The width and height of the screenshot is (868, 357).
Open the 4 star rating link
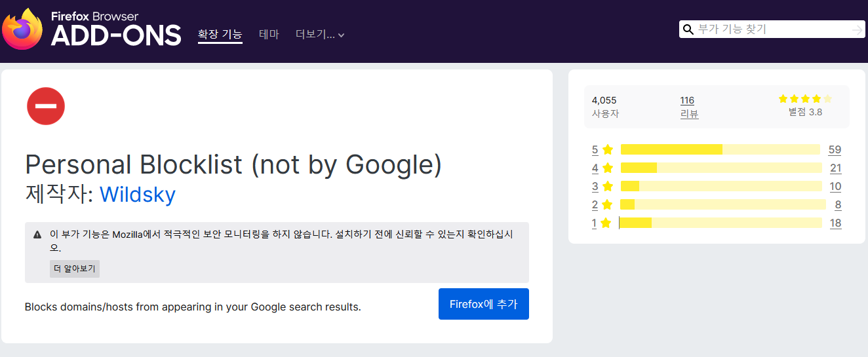tap(595, 168)
